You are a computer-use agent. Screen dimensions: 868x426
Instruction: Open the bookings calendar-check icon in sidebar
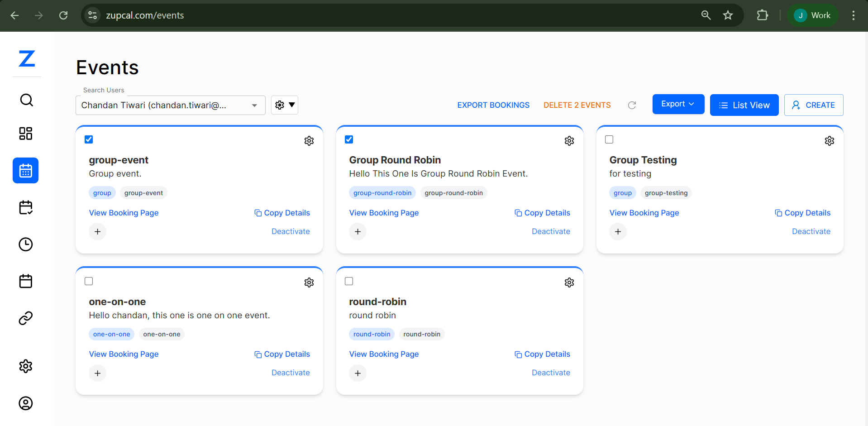(x=25, y=207)
